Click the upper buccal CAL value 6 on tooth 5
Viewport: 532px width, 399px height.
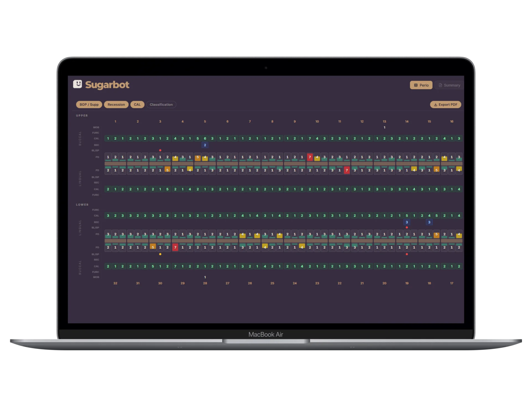coord(205,138)
